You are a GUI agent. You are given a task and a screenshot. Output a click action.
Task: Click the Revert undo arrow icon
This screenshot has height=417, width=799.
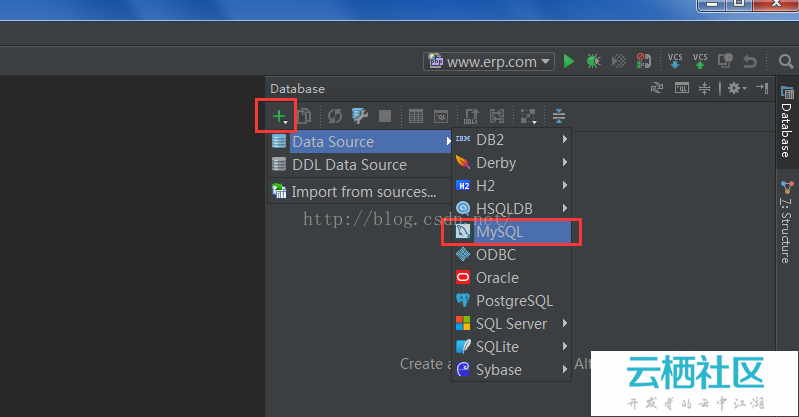point(750,62)
